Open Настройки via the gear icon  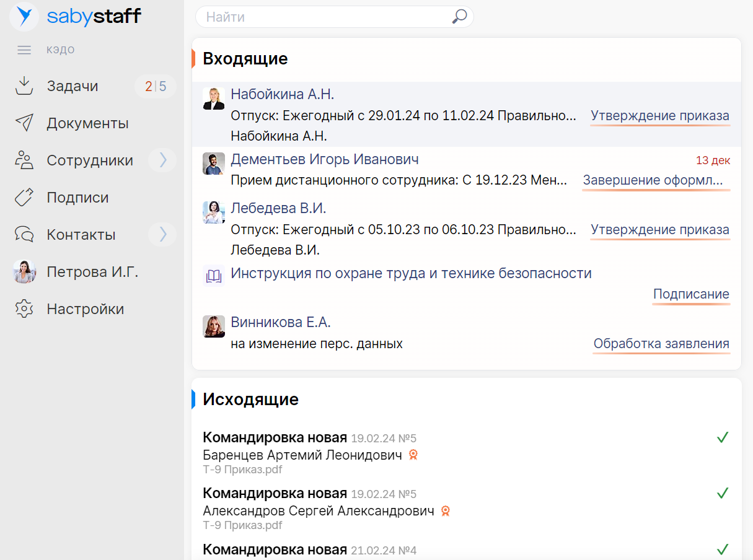pyautogui.click(x=24, y=308)
